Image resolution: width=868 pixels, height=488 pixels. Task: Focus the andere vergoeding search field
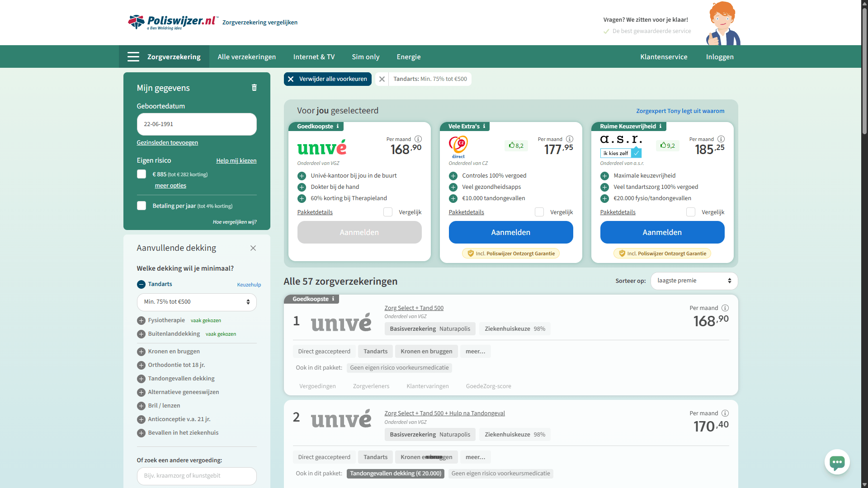197,476
